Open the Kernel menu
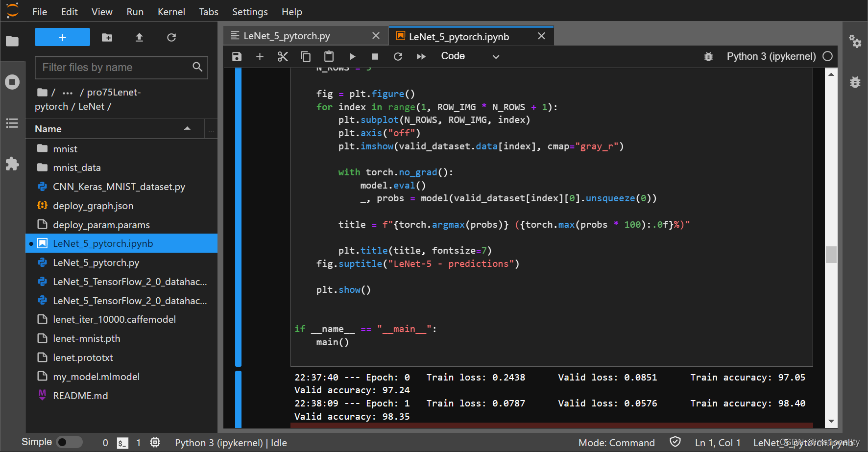 pyautogui.click(x=171, y=12)
